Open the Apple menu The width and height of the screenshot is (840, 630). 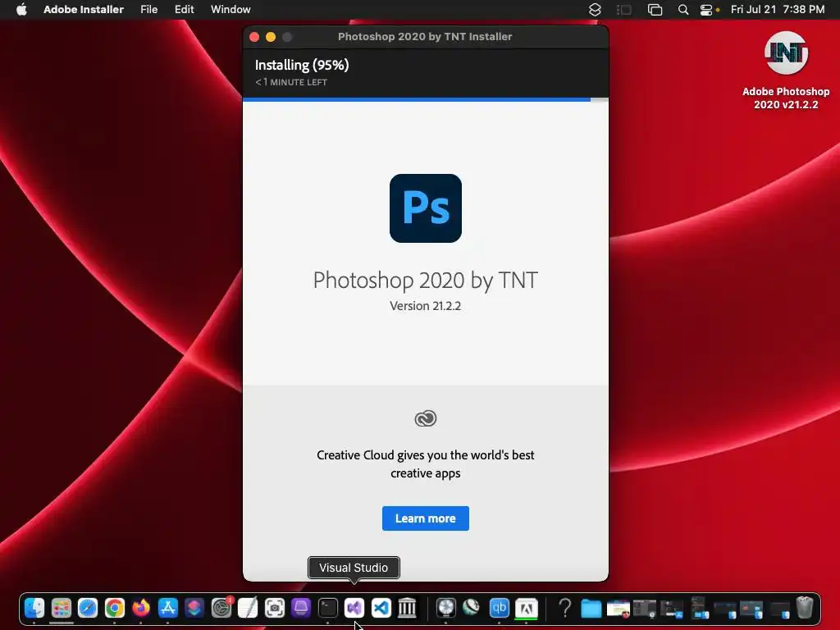pos(21,10)
